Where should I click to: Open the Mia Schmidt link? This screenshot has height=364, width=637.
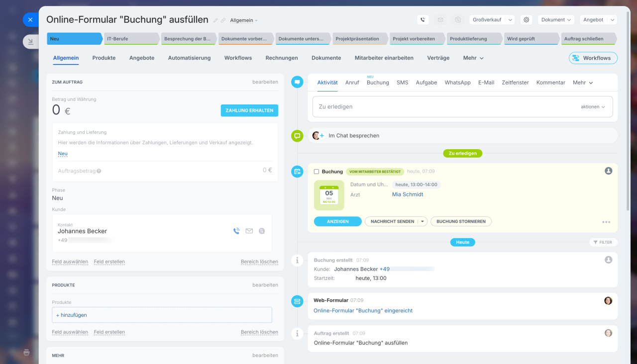408,194
